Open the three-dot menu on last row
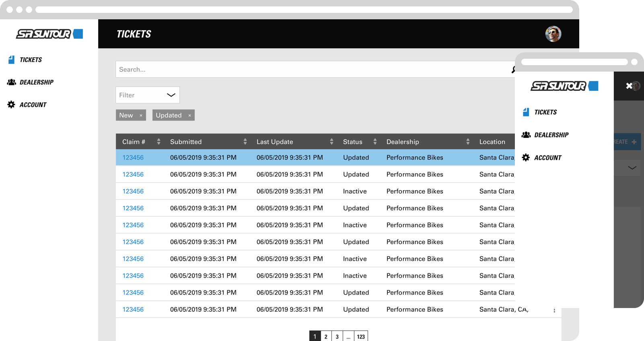 [x=554, y=310]
